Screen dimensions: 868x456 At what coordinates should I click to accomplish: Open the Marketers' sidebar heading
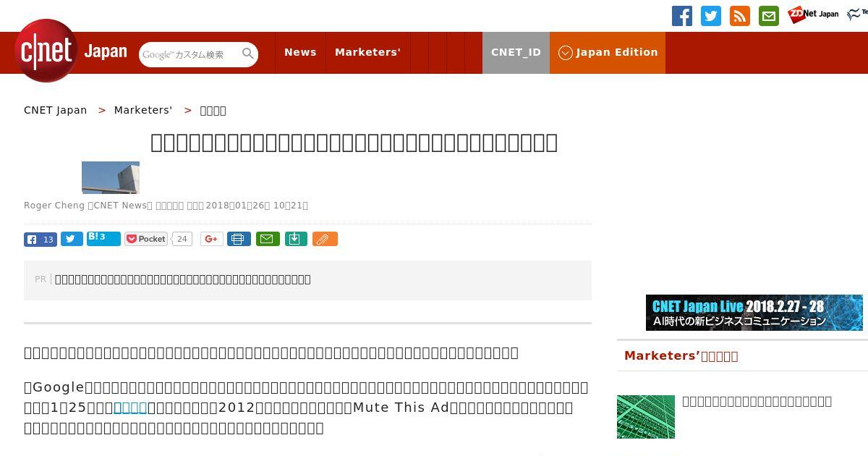pos(681,355)
